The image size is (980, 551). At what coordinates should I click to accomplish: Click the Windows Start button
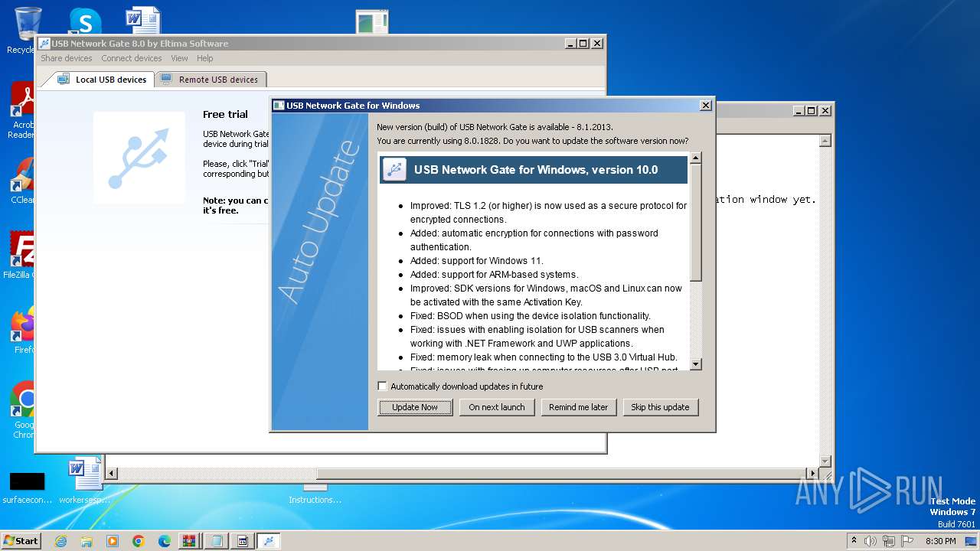point(21,540)
